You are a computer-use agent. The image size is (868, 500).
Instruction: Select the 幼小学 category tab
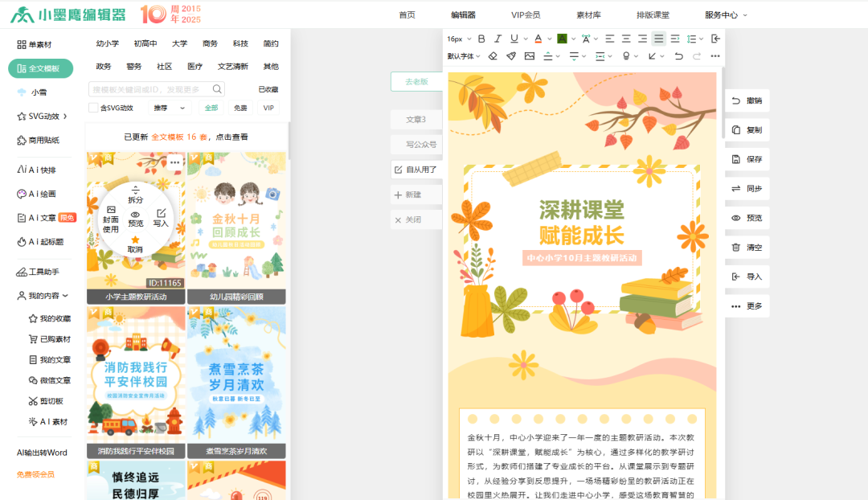(108, 43)
